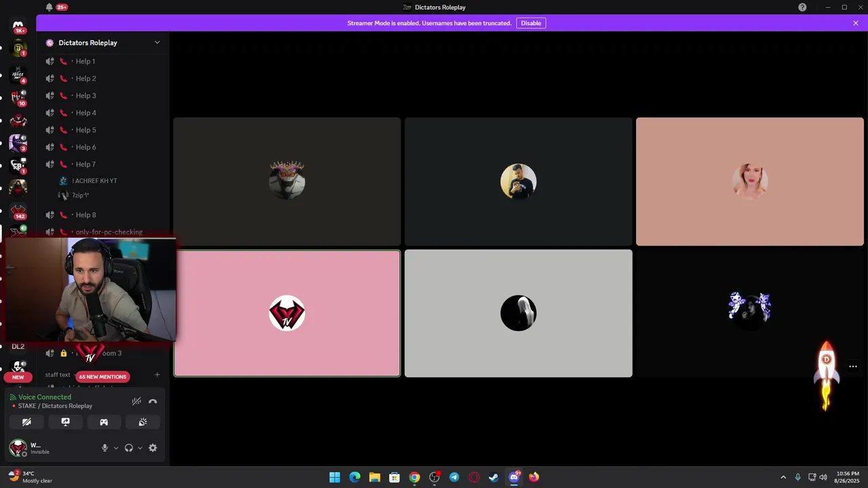
Task: Launch Microsoft Edge from the taskbar
Action: 355,477
